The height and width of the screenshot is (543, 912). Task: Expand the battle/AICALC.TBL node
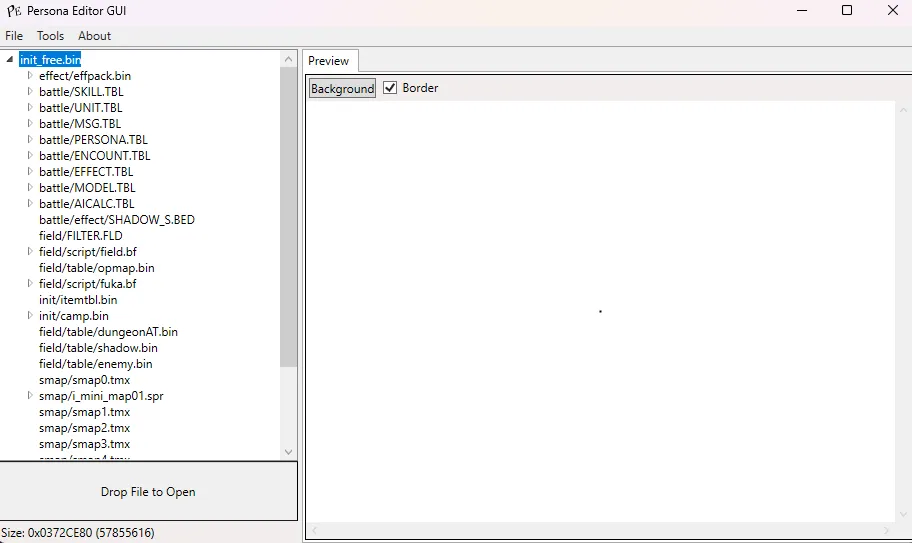30,203
